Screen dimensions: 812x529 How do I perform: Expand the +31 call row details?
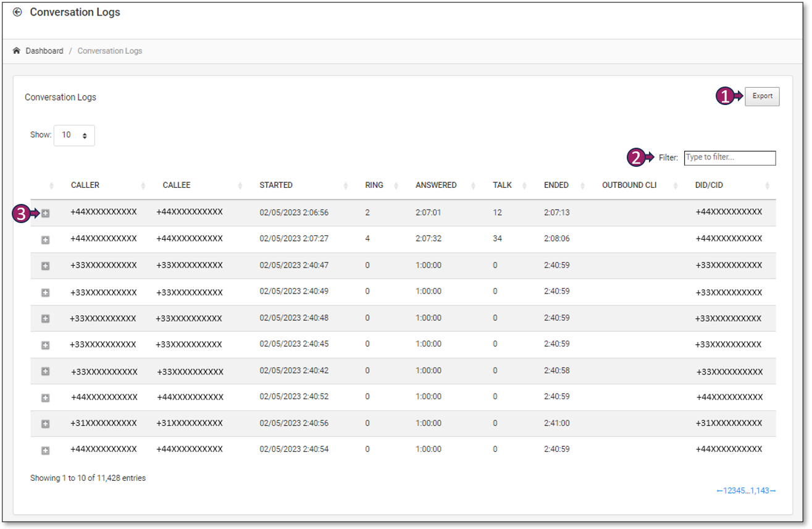(x=46, y=424)
